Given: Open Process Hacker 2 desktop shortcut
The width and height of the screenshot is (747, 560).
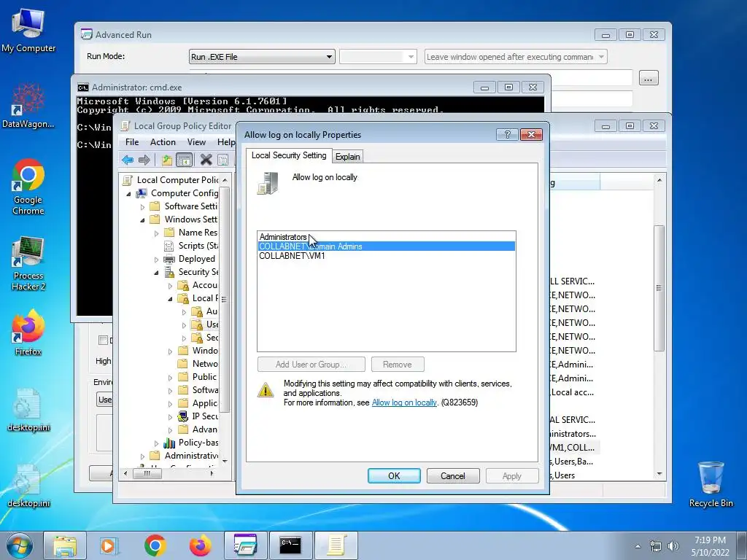Looking at the screenshot, I should click(28, 262).
